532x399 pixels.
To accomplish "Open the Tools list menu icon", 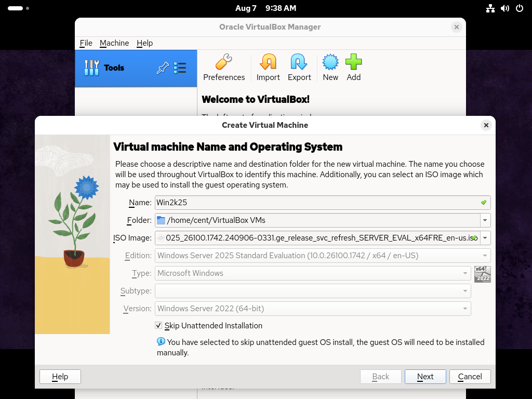I will [x=180, y=68].
